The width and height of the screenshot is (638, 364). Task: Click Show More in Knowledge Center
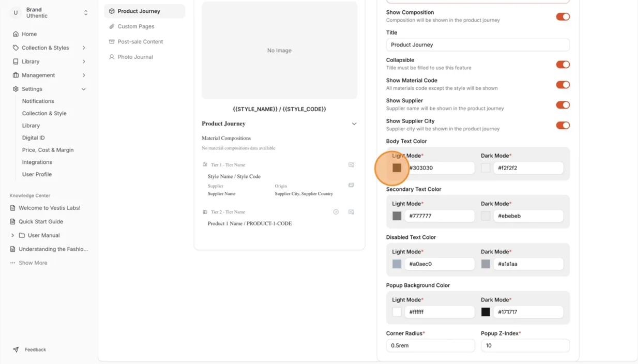click(33, 263)
